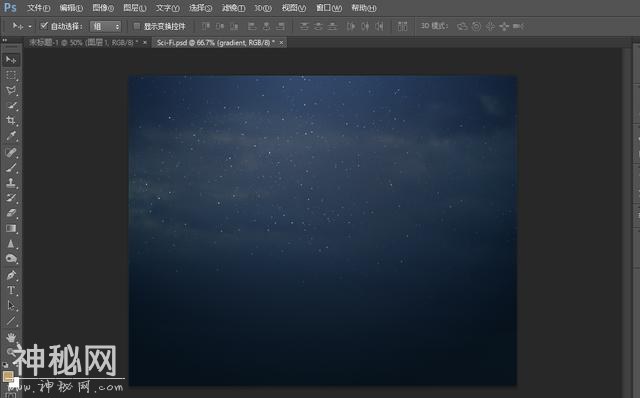640x398 pixels.
Task: Select the Rectangular Marquee tool
Action: coord(11,75)
